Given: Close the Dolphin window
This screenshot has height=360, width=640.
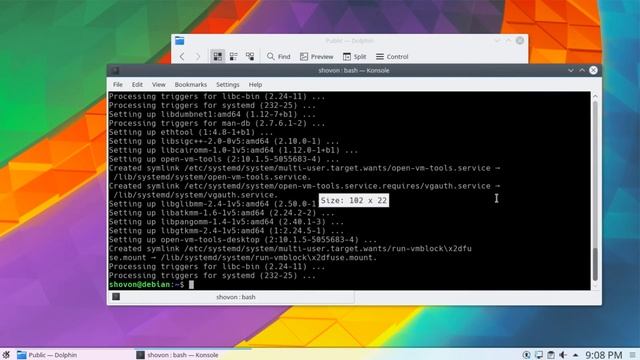Looking at the screenshot, I should pyautogui.click(x=520, y=40).
